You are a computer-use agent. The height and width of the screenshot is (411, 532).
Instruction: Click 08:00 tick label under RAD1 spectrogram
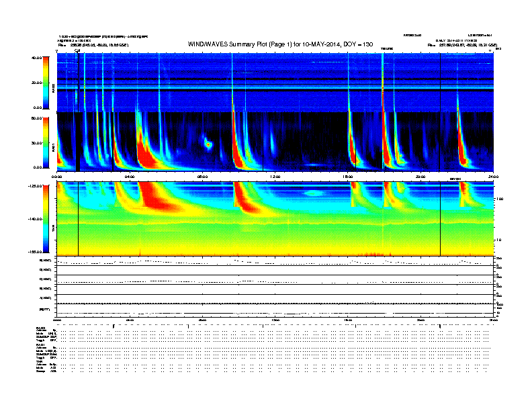(202, 177)
